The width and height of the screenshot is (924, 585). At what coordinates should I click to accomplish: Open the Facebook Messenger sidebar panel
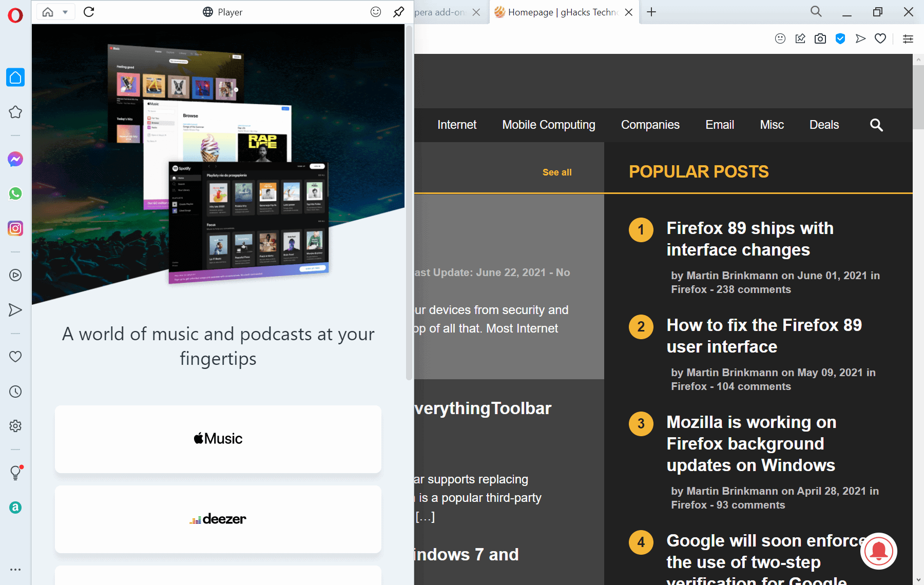click(15, 159)
